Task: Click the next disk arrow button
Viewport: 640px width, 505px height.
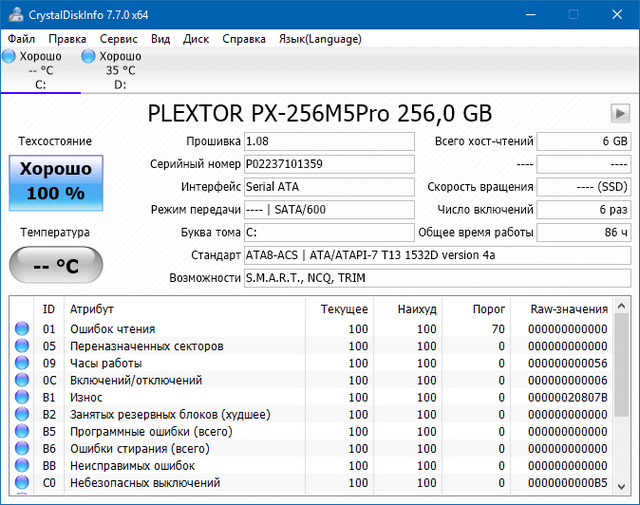Action: (620, 113)
